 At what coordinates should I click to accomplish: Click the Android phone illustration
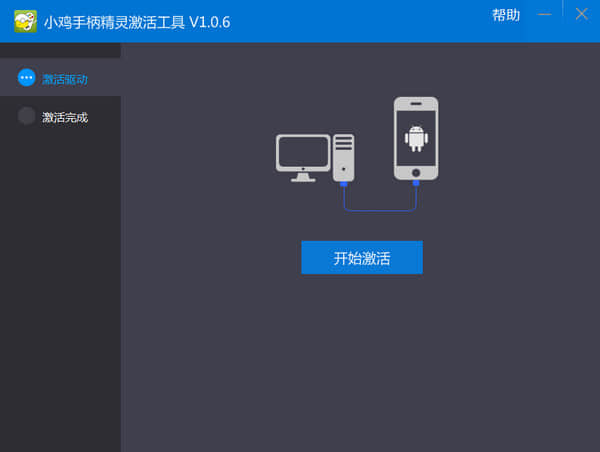416,138
